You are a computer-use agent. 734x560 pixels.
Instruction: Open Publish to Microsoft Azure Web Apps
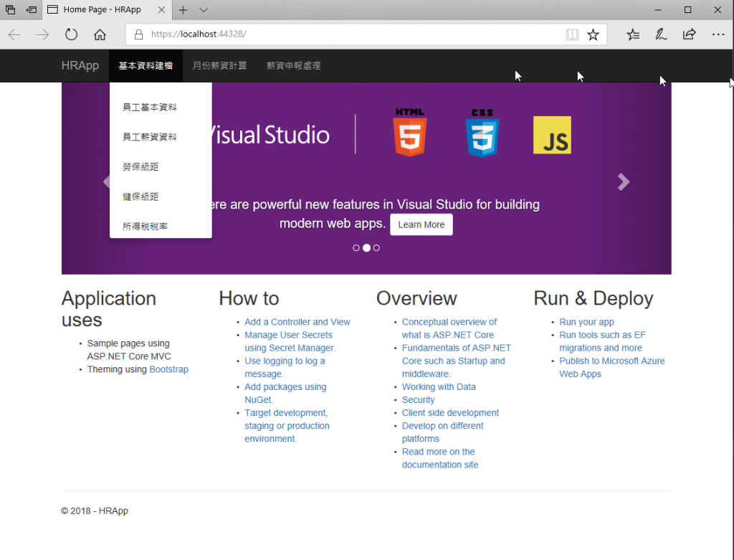point(612,368)
